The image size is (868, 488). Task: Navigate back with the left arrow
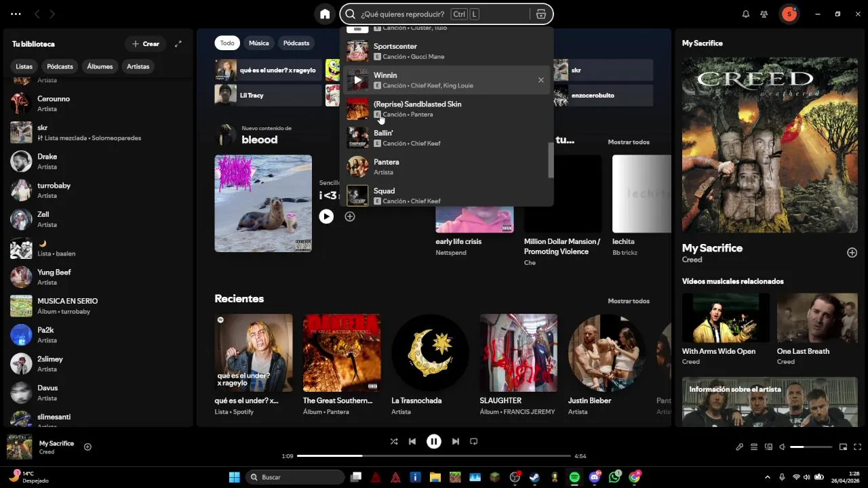(x=37, y=14)
